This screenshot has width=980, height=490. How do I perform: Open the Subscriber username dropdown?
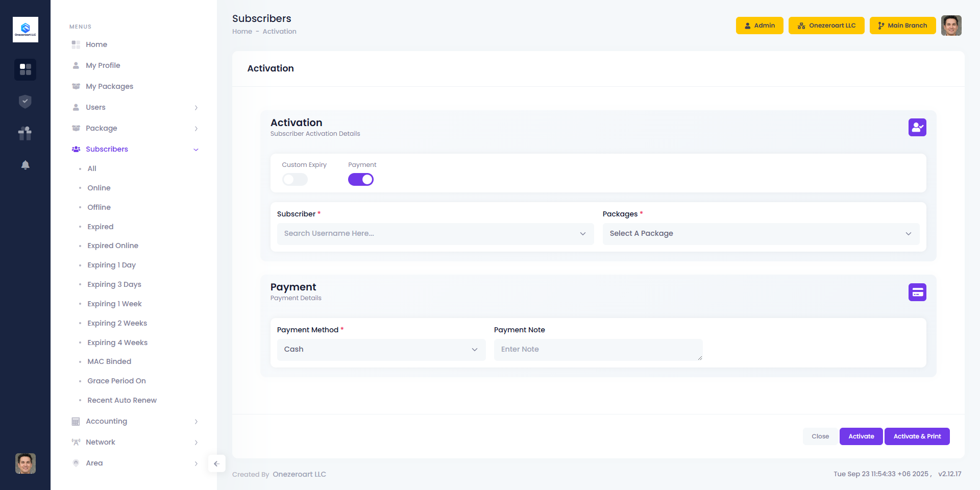[435, 234]
